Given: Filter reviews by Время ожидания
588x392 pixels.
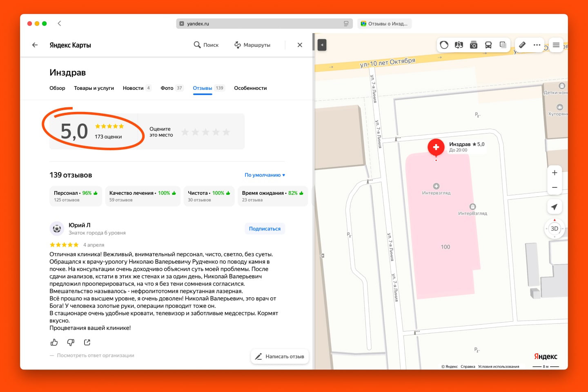Looking at the screenshot, I should [272, 196].
